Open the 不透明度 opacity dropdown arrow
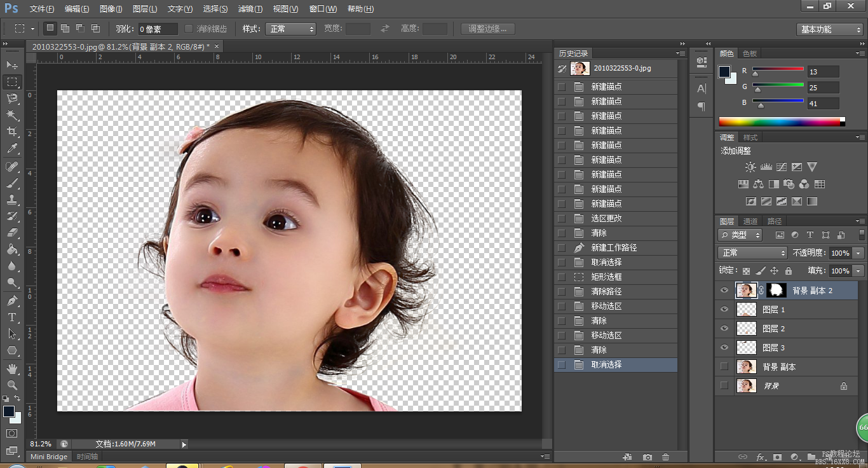 [858, 253]
